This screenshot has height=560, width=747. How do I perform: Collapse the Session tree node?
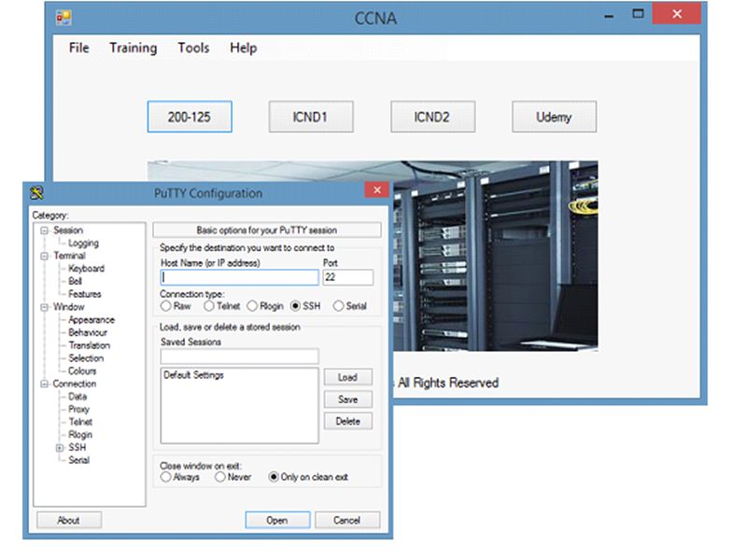(44, 231)
